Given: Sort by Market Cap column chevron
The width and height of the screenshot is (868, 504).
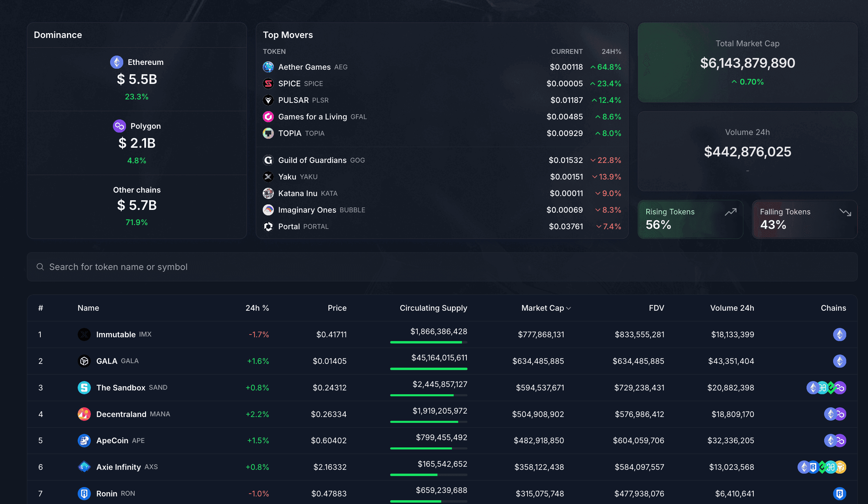Looking at the screenshot, I should coord(569,308).
